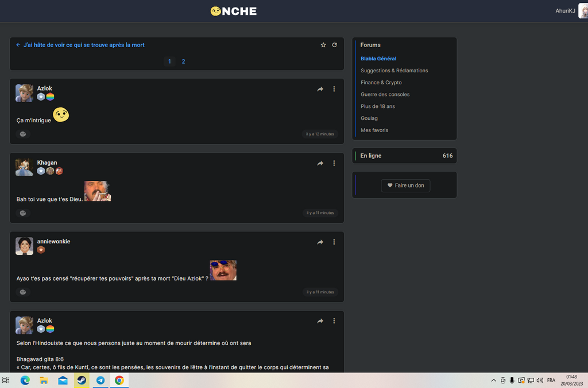The width and height of the screenshot is (588, 388).
Task: Click the Faire un don button
Action: [405, 185]
